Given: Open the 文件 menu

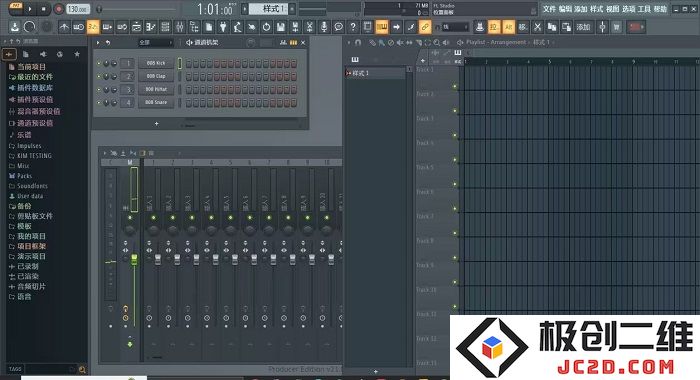Looking at the screenshot, I should tap(549, 9).
